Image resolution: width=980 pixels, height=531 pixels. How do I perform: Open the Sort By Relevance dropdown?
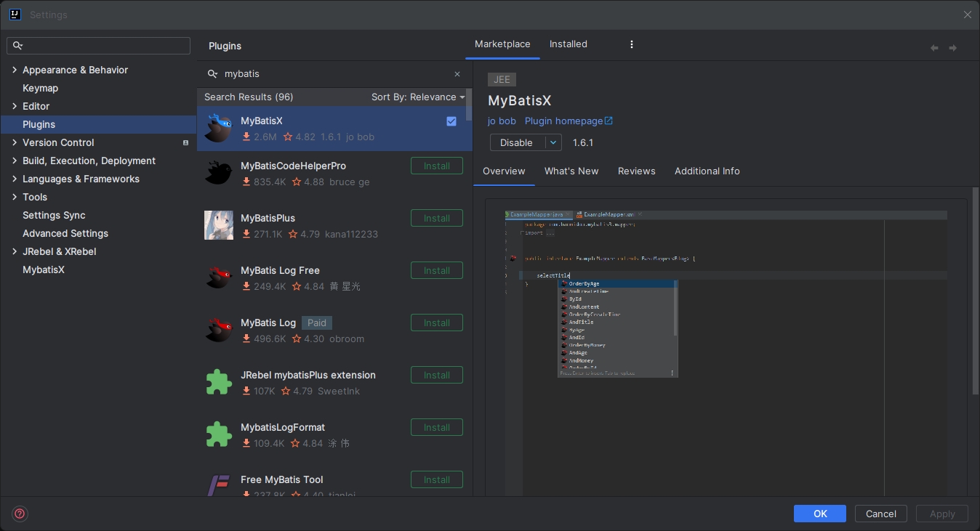(x=418, y=97)
